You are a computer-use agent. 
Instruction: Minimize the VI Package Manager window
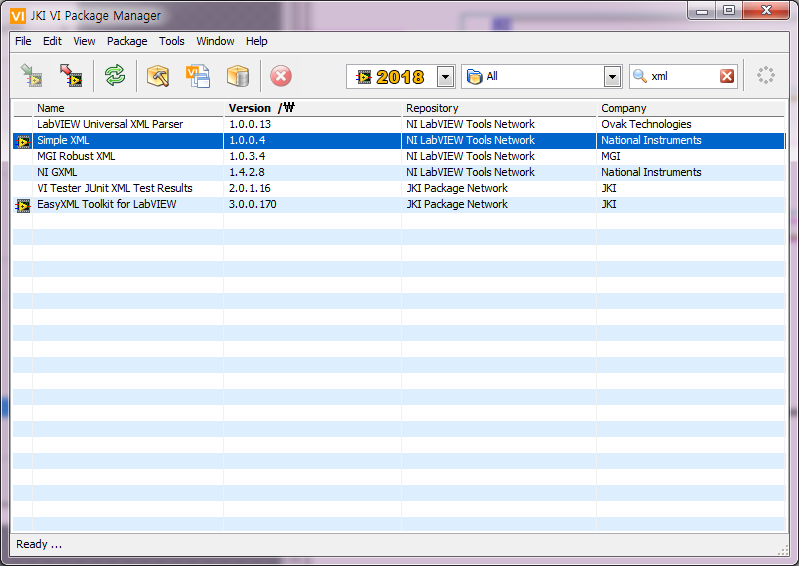[702, 11]
